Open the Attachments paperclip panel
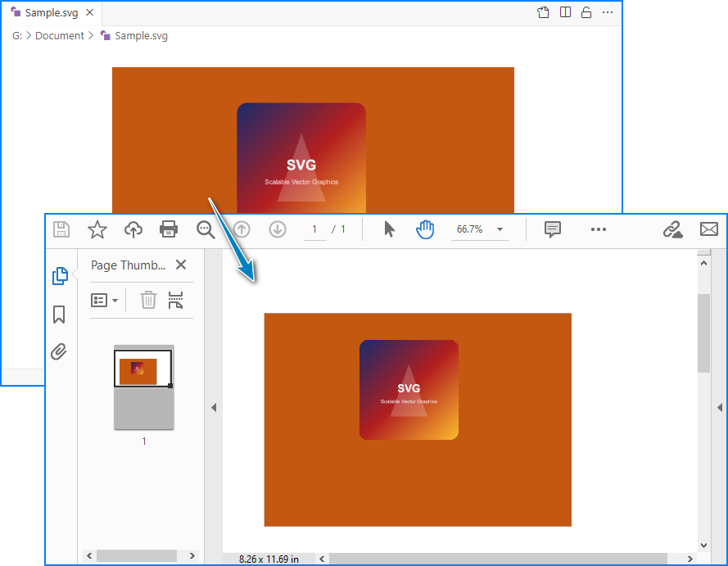The width and height of the screenshot is (728, 566). click(x=59, y=352)
